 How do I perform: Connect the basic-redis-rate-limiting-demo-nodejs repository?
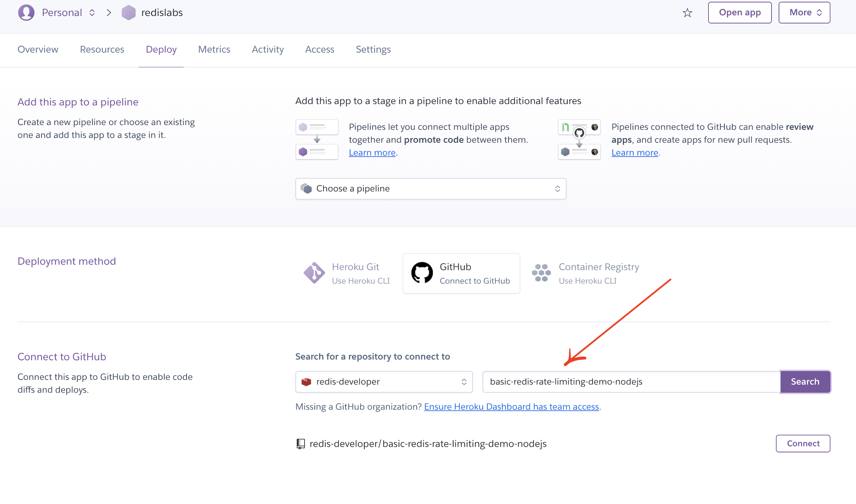pos(803,443)
